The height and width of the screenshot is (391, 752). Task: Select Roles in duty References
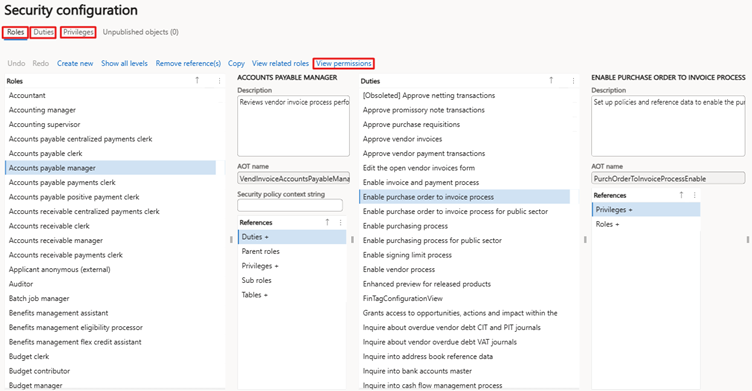point(646,224)
